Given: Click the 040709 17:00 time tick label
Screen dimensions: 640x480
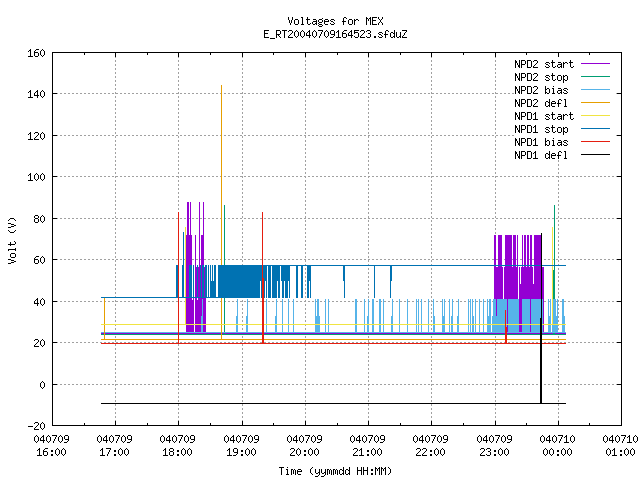Looking at the screenshot, I should 115,446.
